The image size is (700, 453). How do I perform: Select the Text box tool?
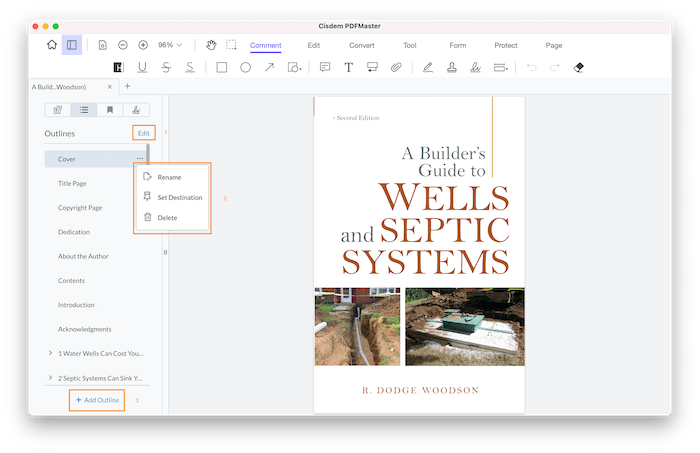tap(349, 67)
